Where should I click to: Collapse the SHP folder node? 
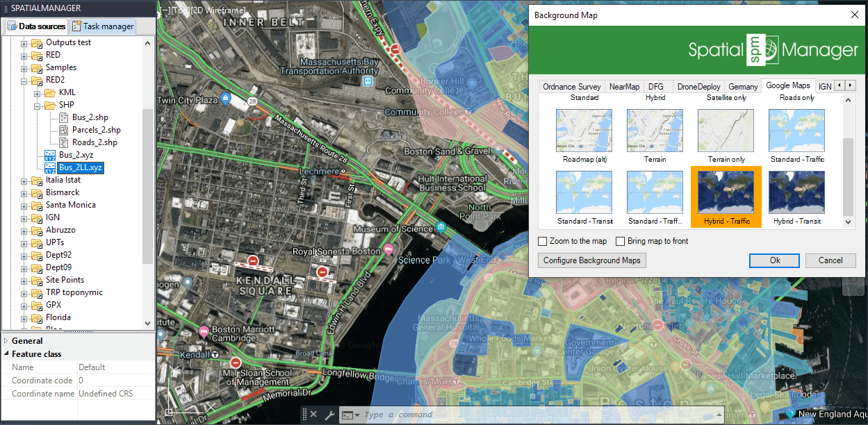(37, 105)
